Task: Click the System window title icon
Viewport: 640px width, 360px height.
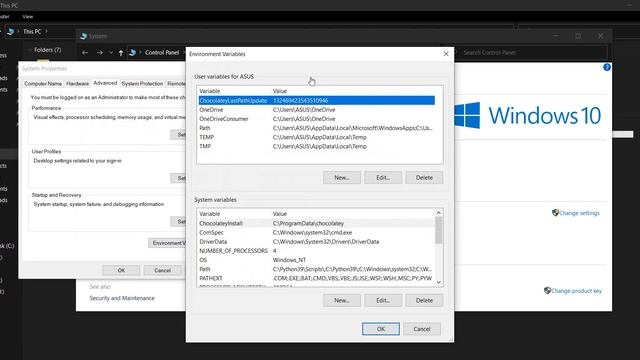Action: click(84, 36)
